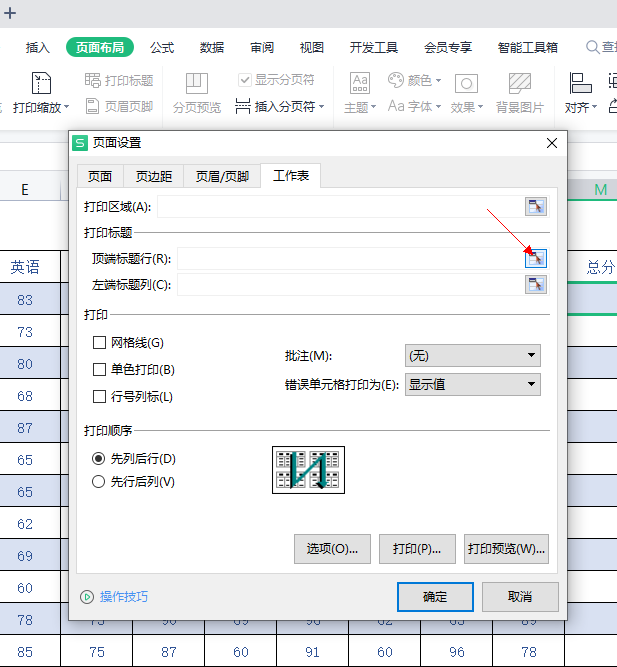Click the cell containing 83 in column E
Image resolution: width=617 pixels, height=667 pixels.
[x=30, y=299]
